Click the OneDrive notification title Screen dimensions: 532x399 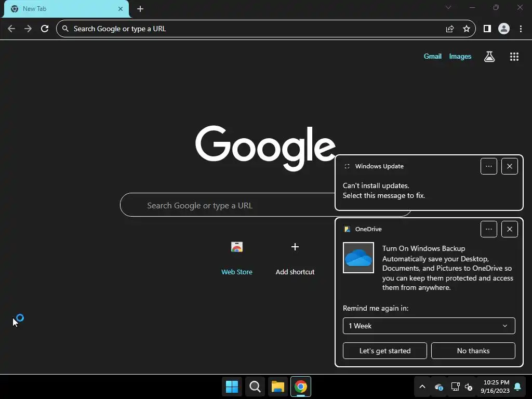coord(368,229)
